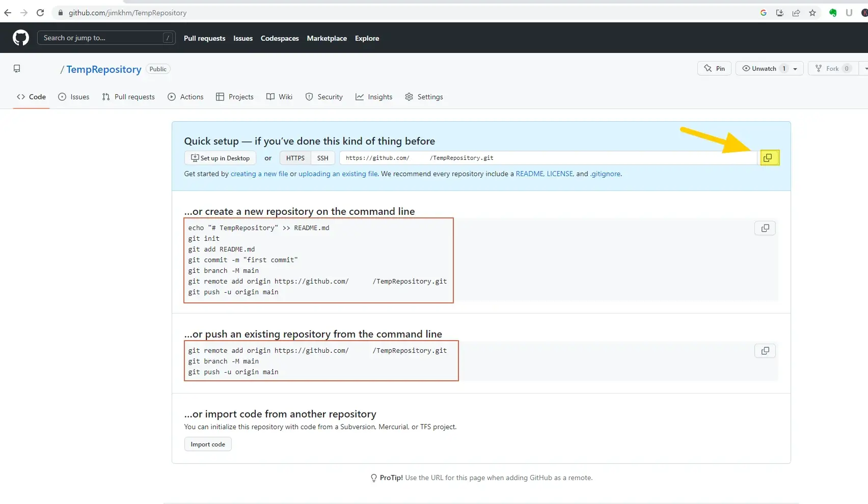The height and width of the screenshot is (504, 868).
Task: Open the .gitignore link
Action: (x=605, y=174)
